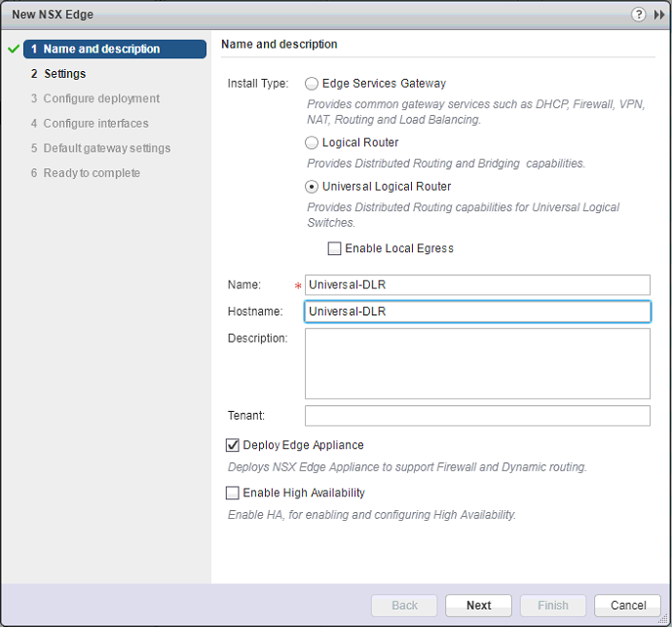672x627 pixels.
Task: Open the help question mark icon
Action: click(639, 15)
